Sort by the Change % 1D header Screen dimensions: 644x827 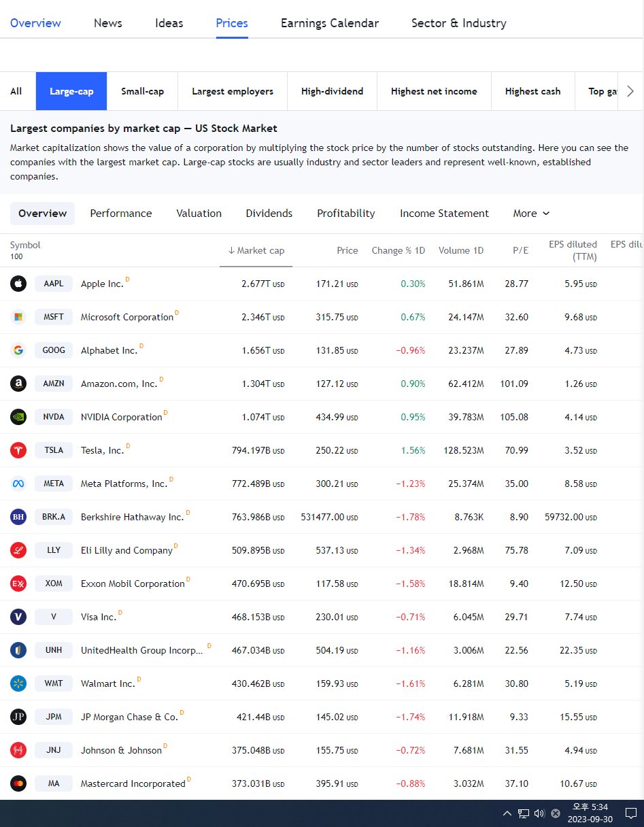[x=399, y=250]
